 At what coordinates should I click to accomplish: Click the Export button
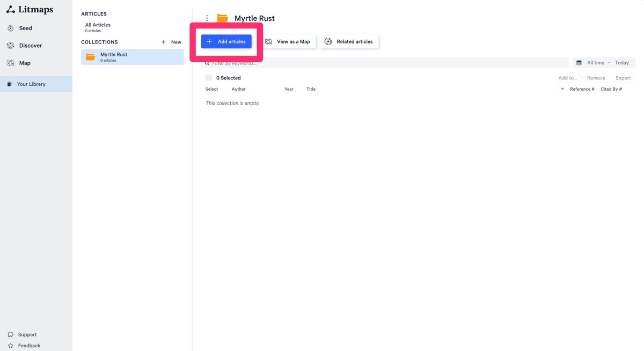pyautogui.click(x=624, y=78)
